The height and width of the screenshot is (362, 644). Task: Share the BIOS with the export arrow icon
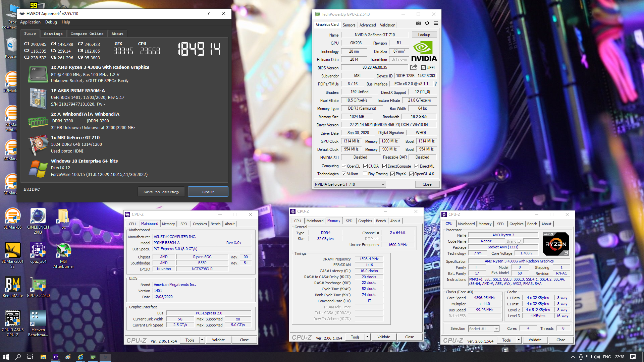click(x=414, y=67)
